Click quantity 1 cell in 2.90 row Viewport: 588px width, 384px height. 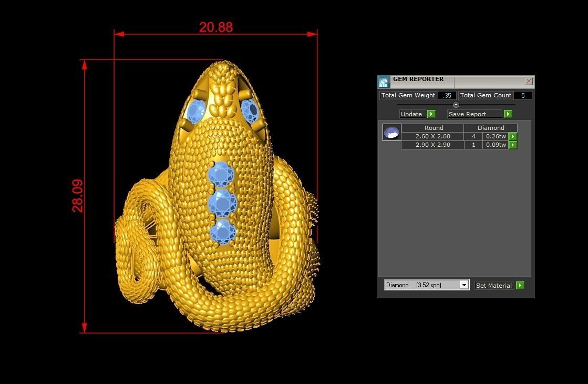[473, 145]
